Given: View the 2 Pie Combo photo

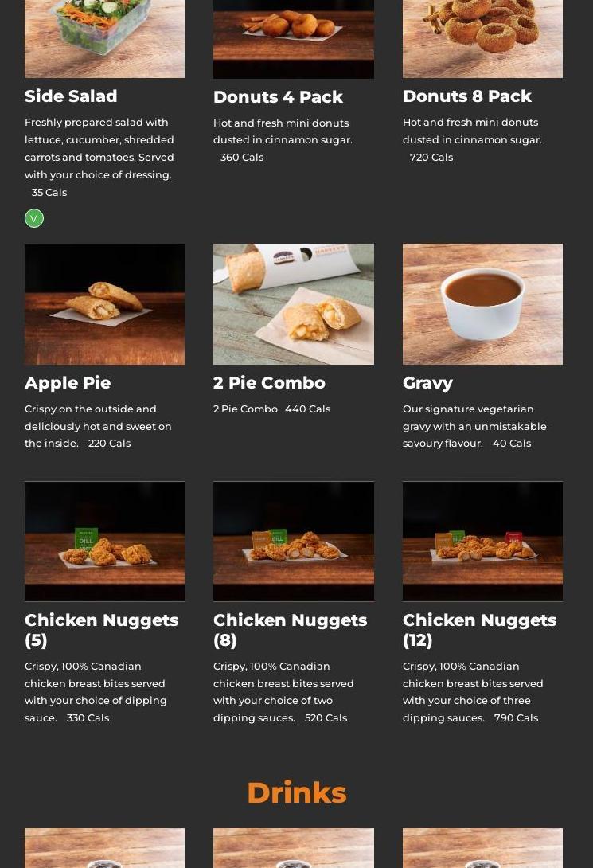Looking at the screenshot, I should pos(294,304).
